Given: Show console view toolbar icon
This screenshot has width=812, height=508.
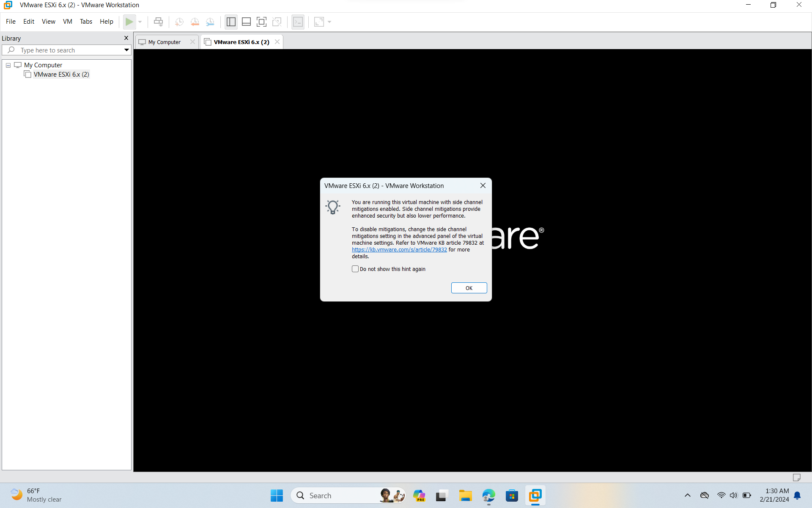Looking at the screenshot, I should [298, 22].
